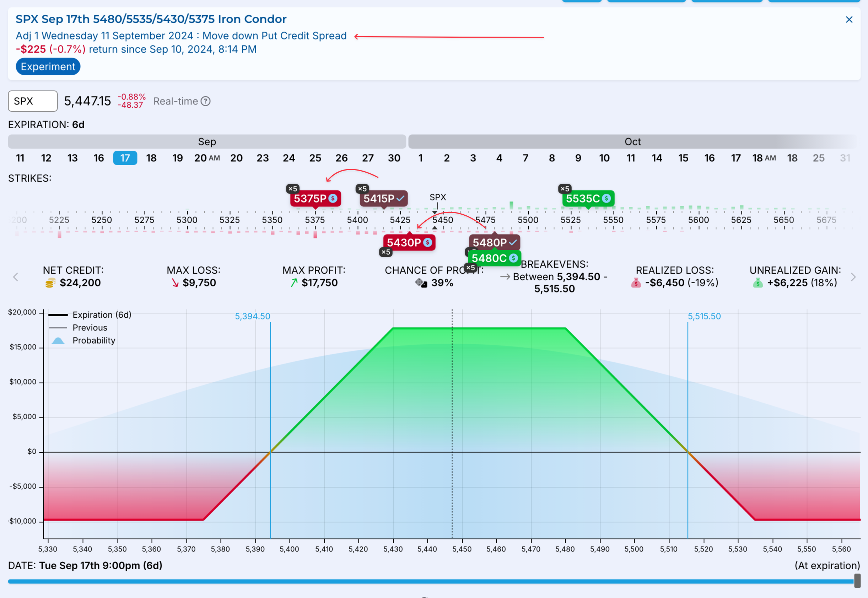Click the dollar icon on 5430P marker
The height and width of the screenshot is (598, 868).
(x=427, y=243)
